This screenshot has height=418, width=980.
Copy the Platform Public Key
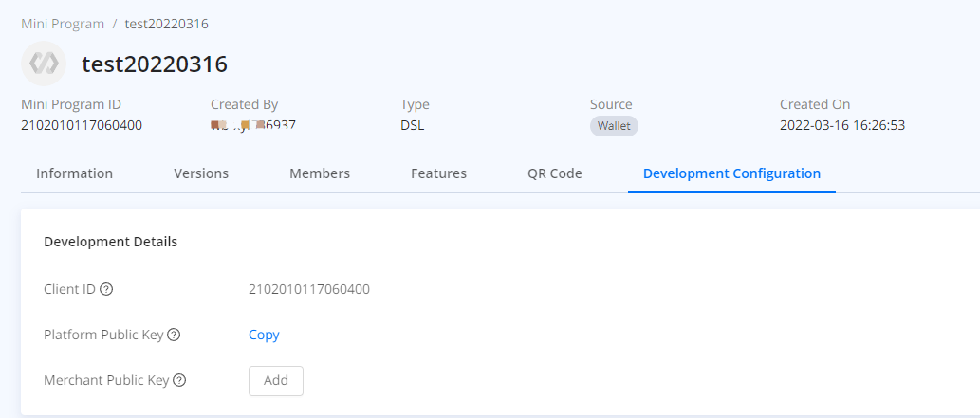[x=264, y=335]
